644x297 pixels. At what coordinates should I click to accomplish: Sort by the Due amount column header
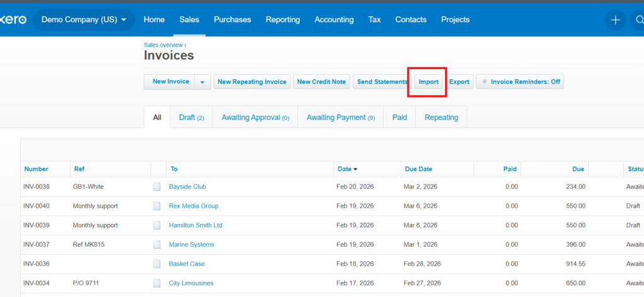579,169
